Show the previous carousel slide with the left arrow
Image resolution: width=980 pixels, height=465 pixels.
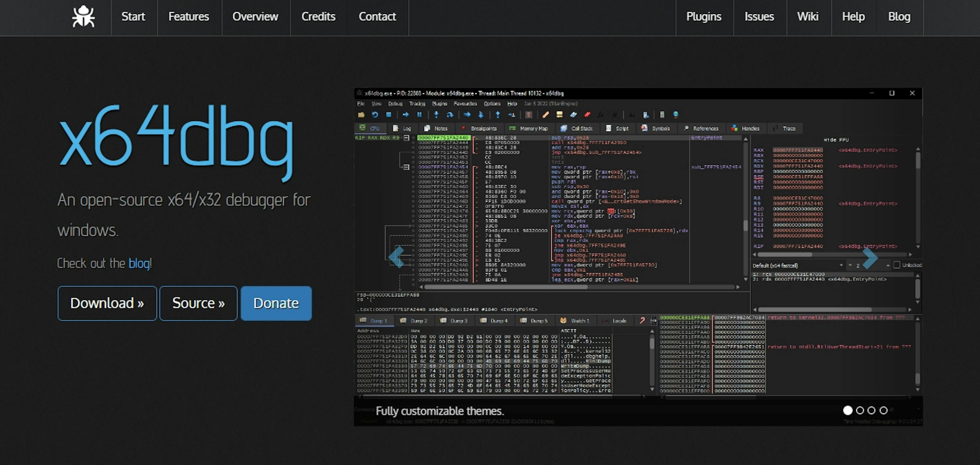click(x=396, y=257)
